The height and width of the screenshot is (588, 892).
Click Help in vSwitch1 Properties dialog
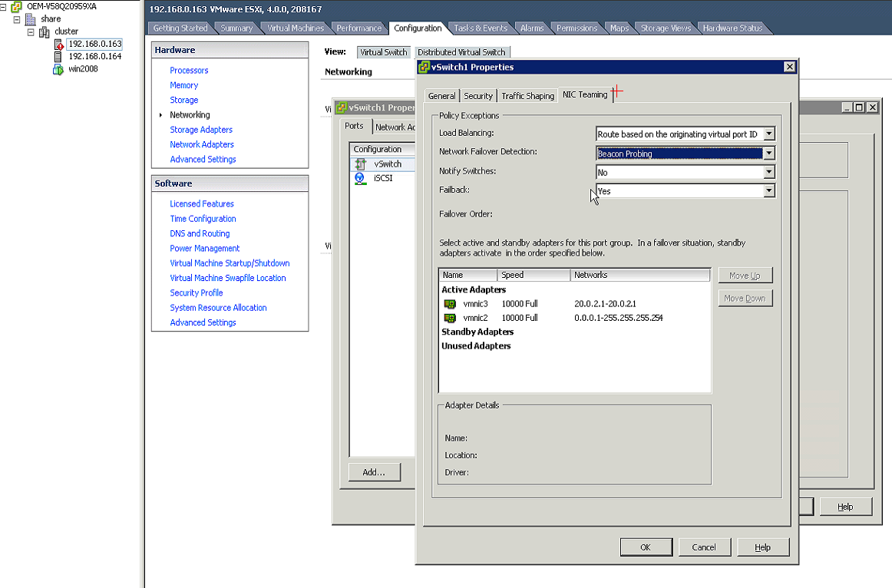tap(763, 547)
